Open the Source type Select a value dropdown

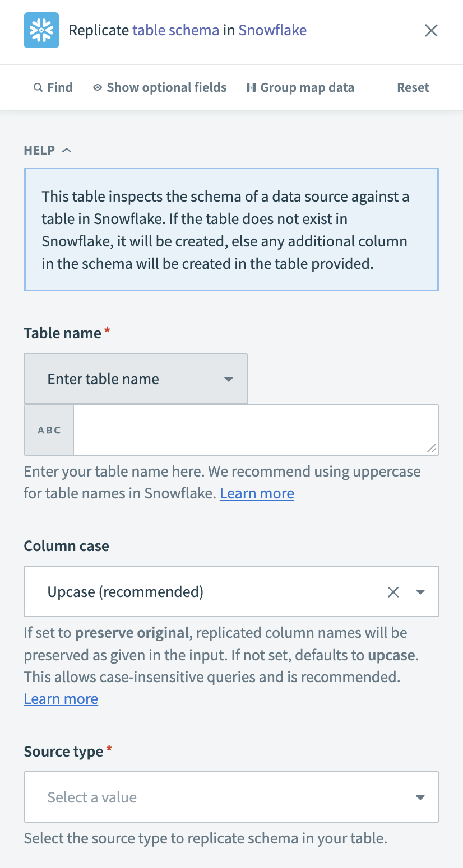pos(231,797)
